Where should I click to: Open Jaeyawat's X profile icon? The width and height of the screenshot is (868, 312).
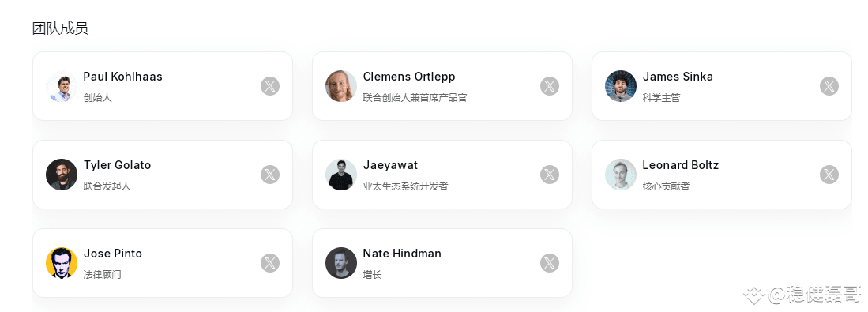550,175
